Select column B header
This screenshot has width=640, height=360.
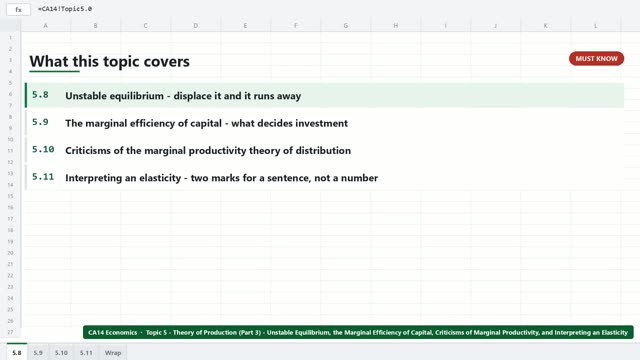[96, 25]
